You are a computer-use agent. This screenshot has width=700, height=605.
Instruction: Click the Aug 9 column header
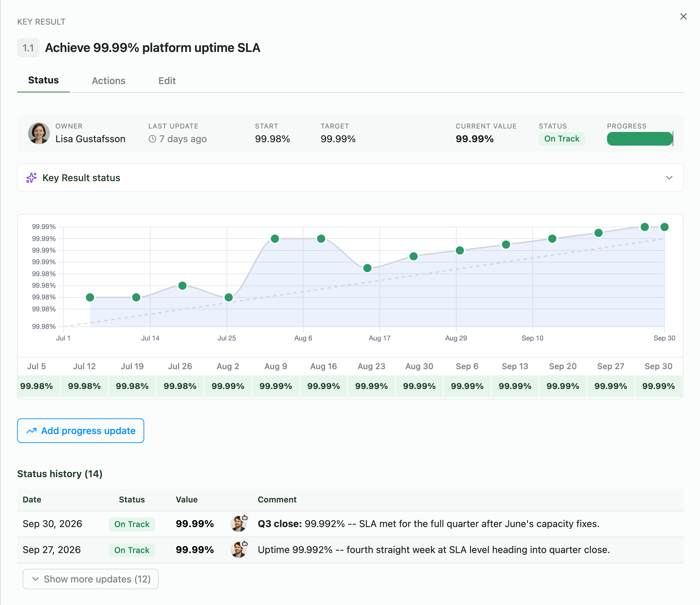[x=276, y=366]
